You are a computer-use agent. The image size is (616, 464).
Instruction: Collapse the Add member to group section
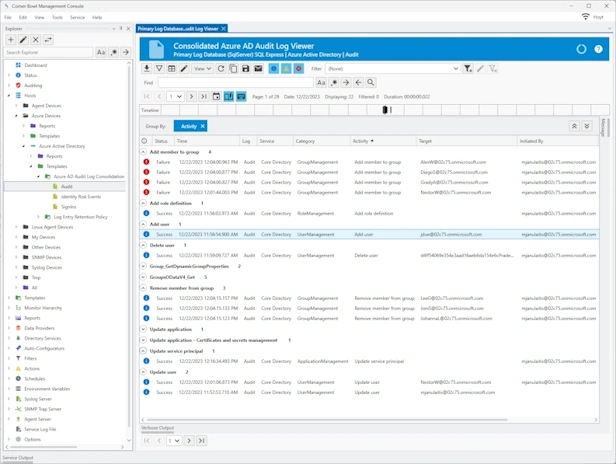[x=143, y=152]
